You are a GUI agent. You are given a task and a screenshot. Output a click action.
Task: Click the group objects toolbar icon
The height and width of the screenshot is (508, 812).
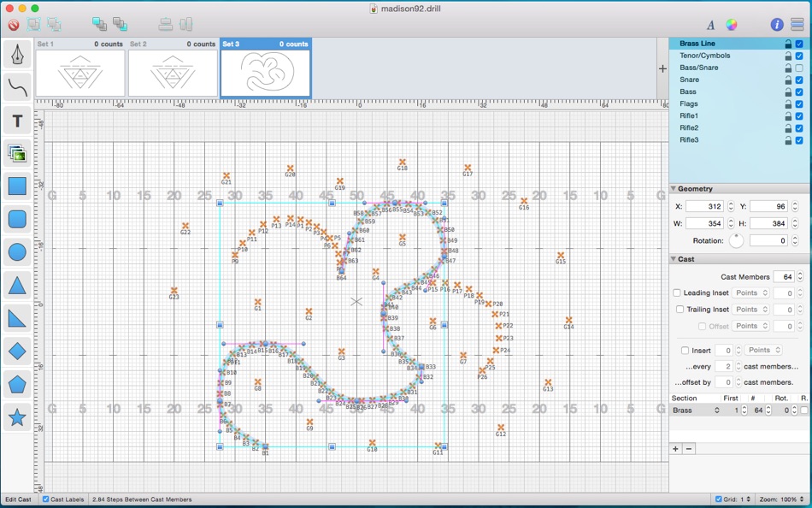pos(33,24)
